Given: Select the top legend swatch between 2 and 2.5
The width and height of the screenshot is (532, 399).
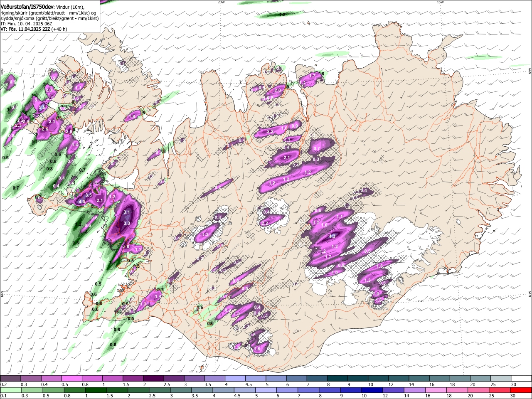Looking at the screenshot, I should (153, 379).
